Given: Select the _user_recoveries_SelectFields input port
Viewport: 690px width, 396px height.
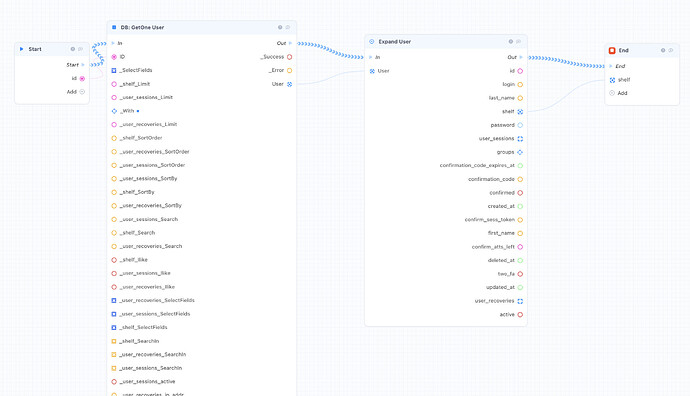Looking at the screenshot, I should (x=114, y=301).
